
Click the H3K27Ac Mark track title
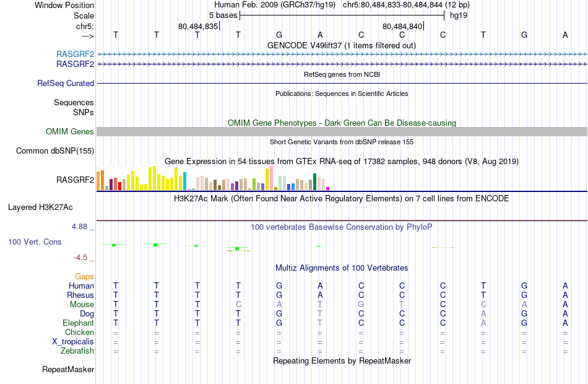click(342, 199)
